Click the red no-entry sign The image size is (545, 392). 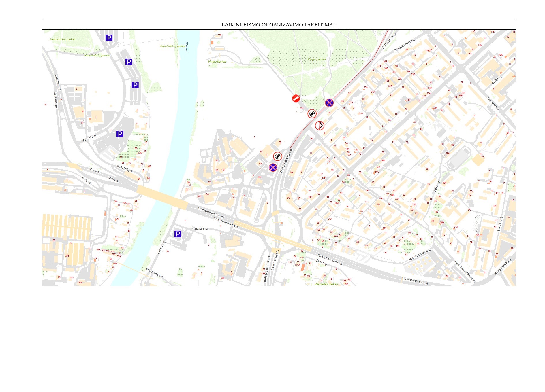296,99
